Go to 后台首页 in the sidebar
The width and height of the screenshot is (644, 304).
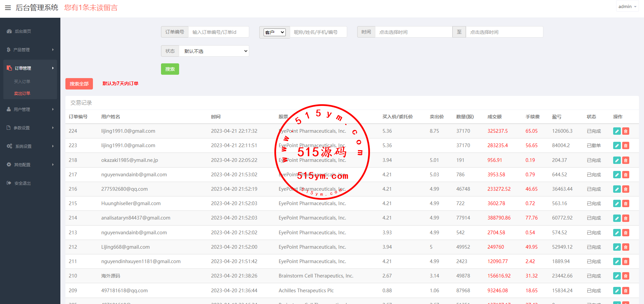(23, 31)
